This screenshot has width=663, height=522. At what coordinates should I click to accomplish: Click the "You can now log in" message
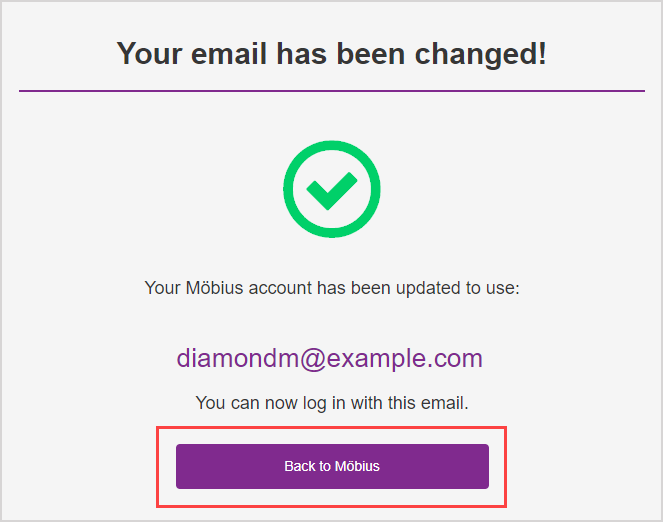coord(332,403)
